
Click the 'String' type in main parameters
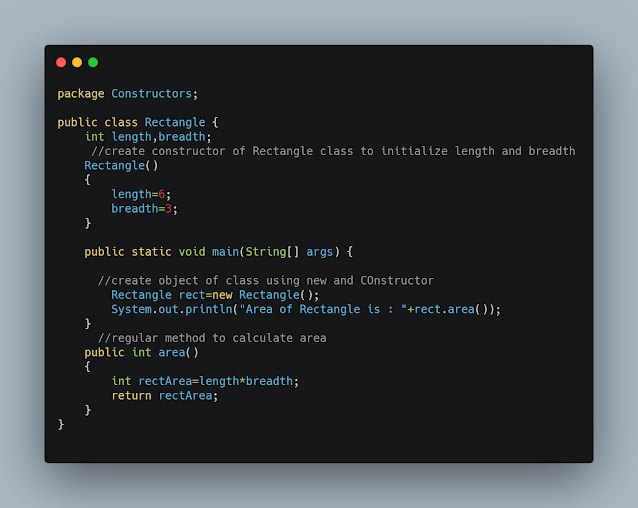tap(266, 252)
